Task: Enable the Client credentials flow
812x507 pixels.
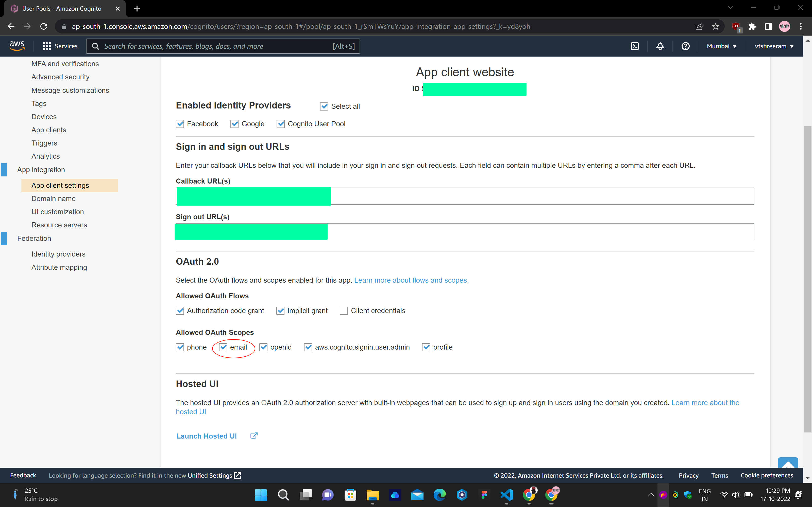Action: point(344,311)
